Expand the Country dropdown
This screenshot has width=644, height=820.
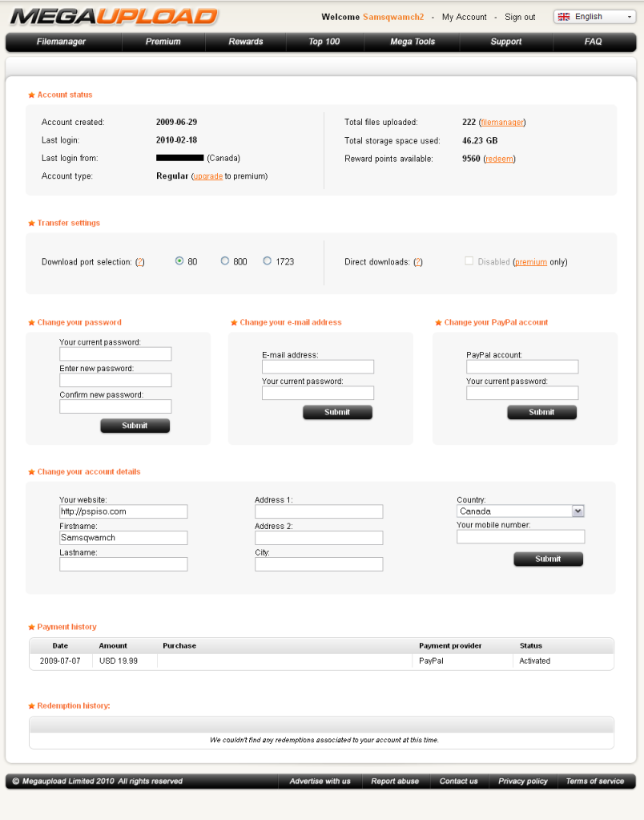(578, 511)
